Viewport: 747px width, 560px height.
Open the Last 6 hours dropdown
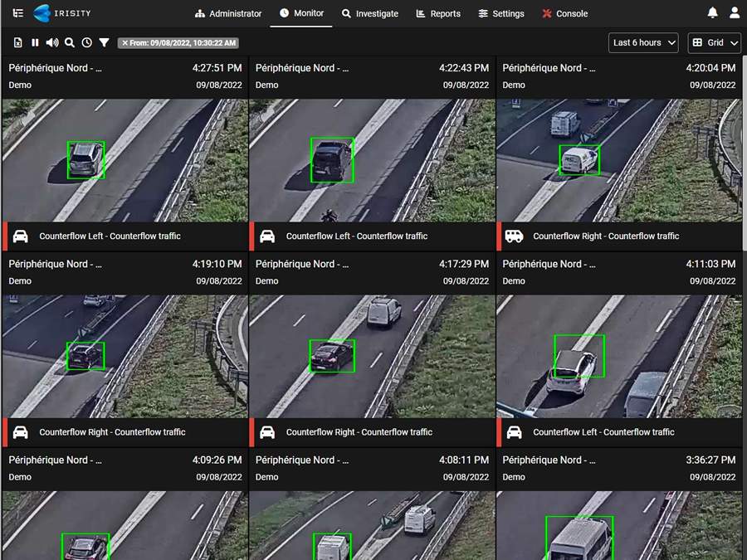click(642, 42)
